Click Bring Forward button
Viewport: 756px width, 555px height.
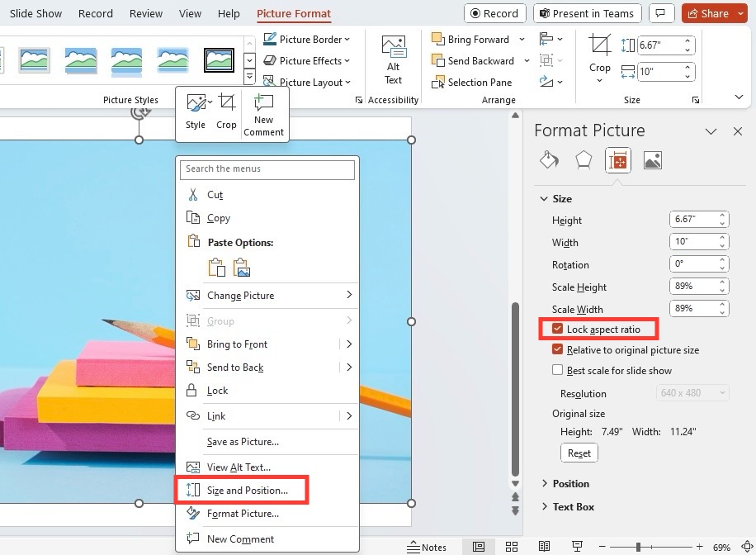(x=471, y=39)
